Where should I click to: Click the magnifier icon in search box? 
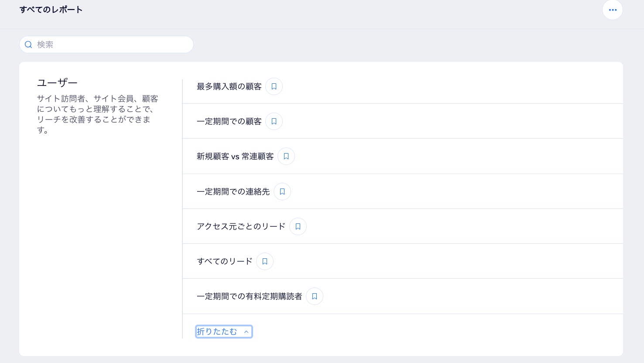28,45
